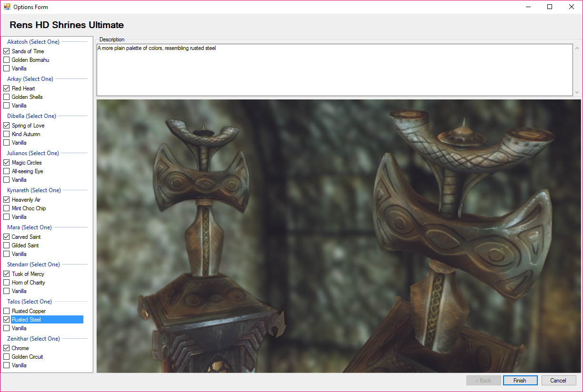The width and height of the screenshot is (583, 392).
Task: Click the "Zenithar (Select One)" group header
Action: 33,339
